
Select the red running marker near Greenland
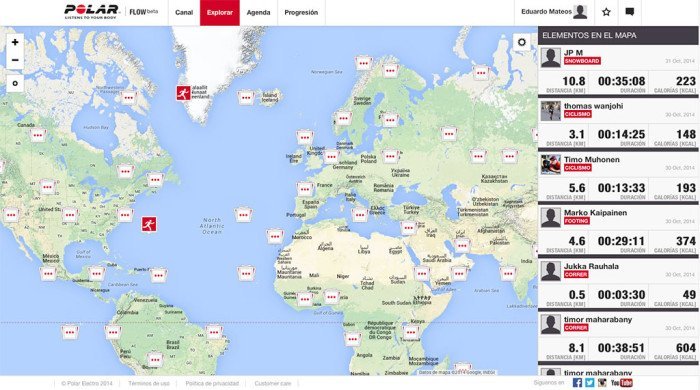[183, 93]
